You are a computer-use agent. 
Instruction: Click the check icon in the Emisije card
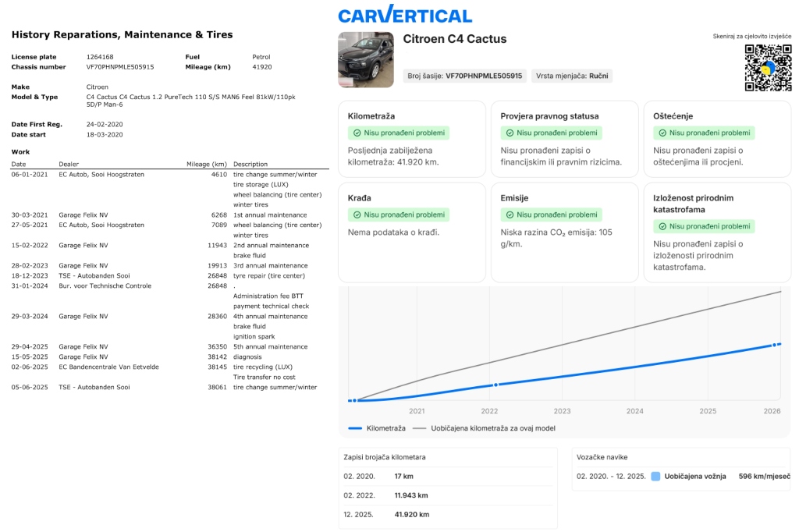coord(510,215)
